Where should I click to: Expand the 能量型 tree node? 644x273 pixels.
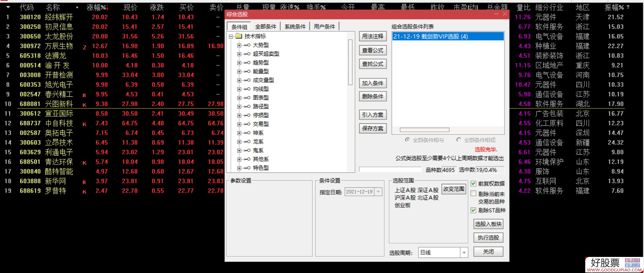point(239,72)
